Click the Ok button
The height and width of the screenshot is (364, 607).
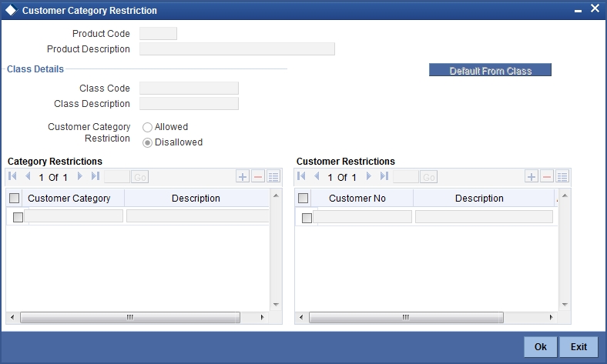(541, 346)
